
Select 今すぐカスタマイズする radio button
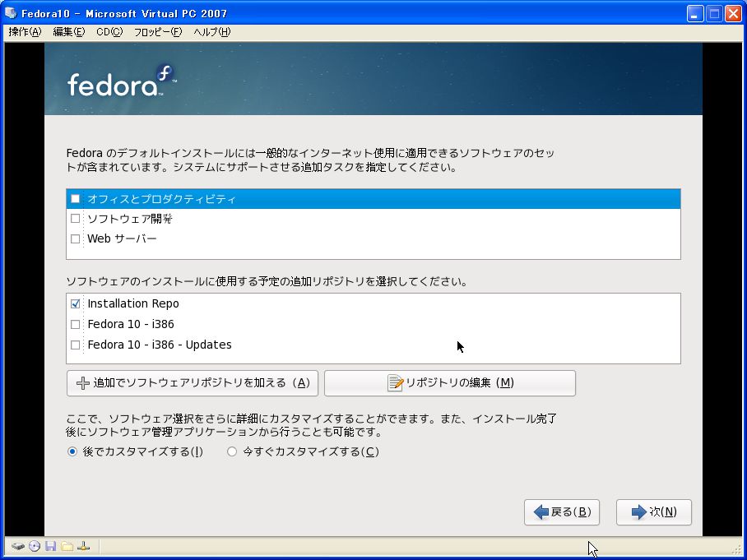coord(232,451)
